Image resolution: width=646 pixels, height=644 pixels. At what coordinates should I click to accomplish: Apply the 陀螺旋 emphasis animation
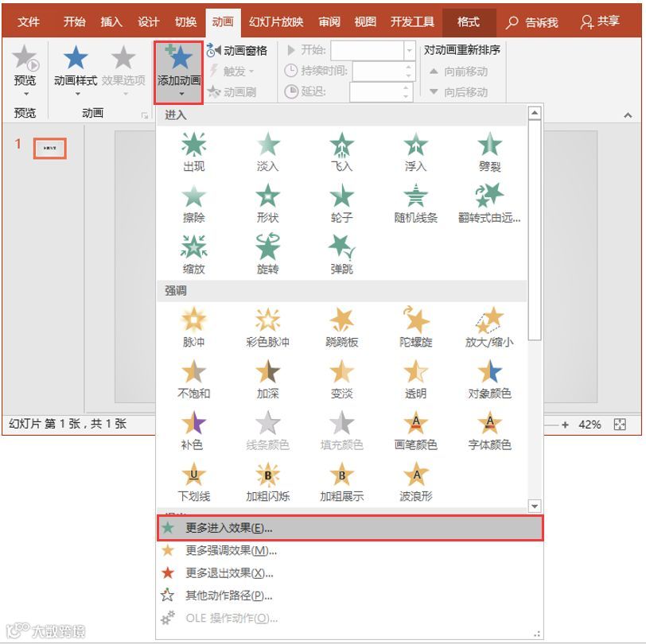tap(416, 328)
